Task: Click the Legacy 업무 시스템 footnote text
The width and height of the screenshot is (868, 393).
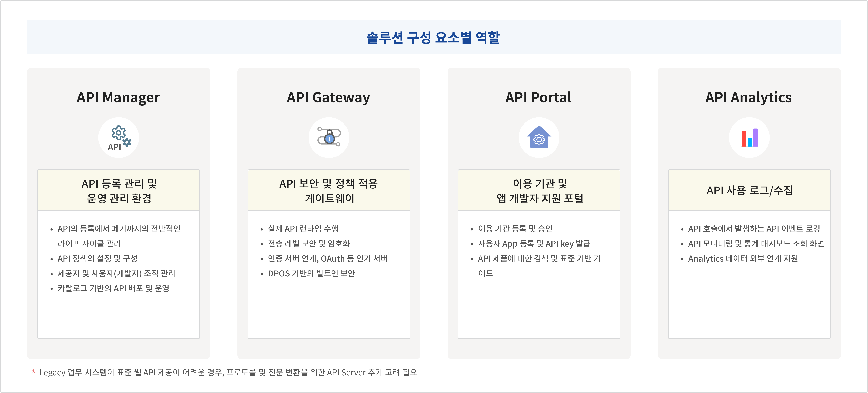Action: [x=228, y=373]
